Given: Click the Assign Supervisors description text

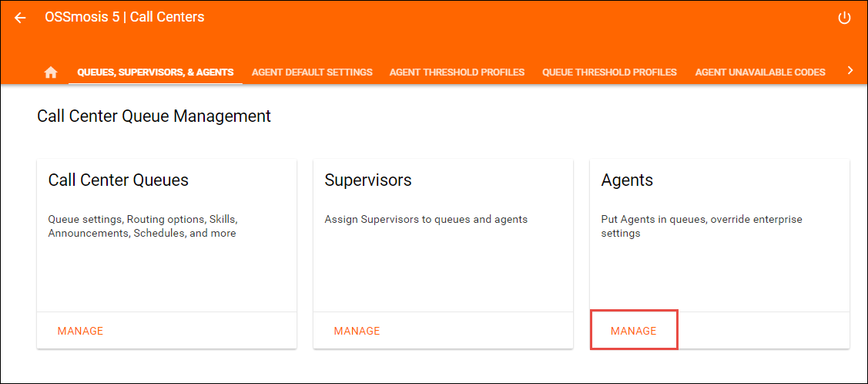Looking at the screenshot, I should pyautogui.click(x=426, y=219).
